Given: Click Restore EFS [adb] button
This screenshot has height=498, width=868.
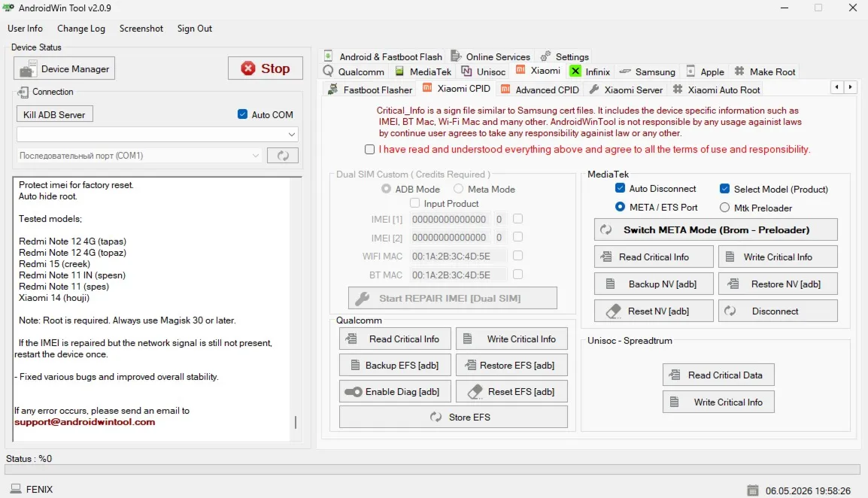Looking at the screenshot, I should coord(511,366).
